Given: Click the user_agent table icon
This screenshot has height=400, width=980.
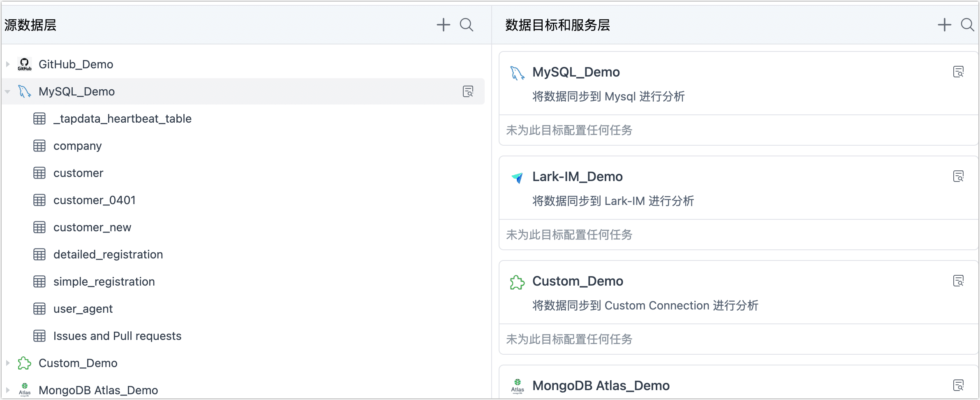Looking at the screenshot, I should tap(39, 309).
